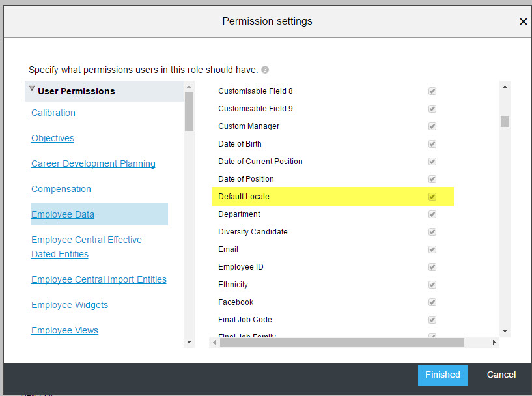
Task: Uncheck the Facebook permission checkbox
Action: click(432, 302)
